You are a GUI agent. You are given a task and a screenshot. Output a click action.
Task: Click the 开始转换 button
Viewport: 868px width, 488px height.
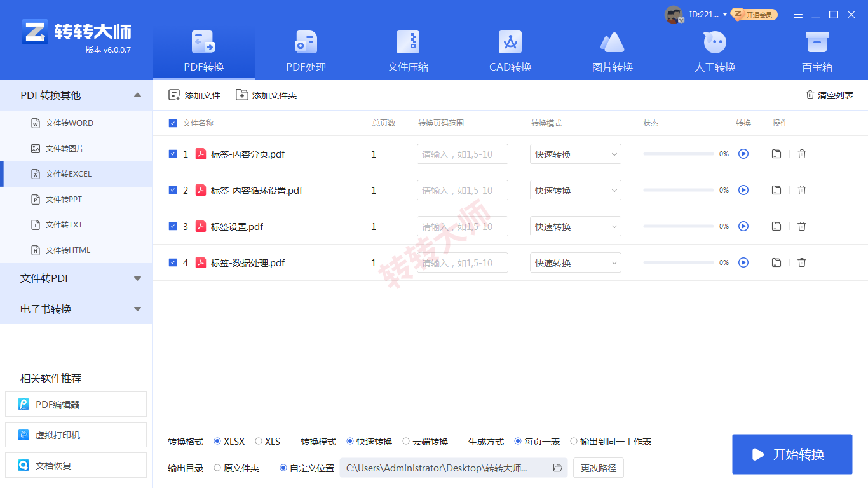coord(792,454)
